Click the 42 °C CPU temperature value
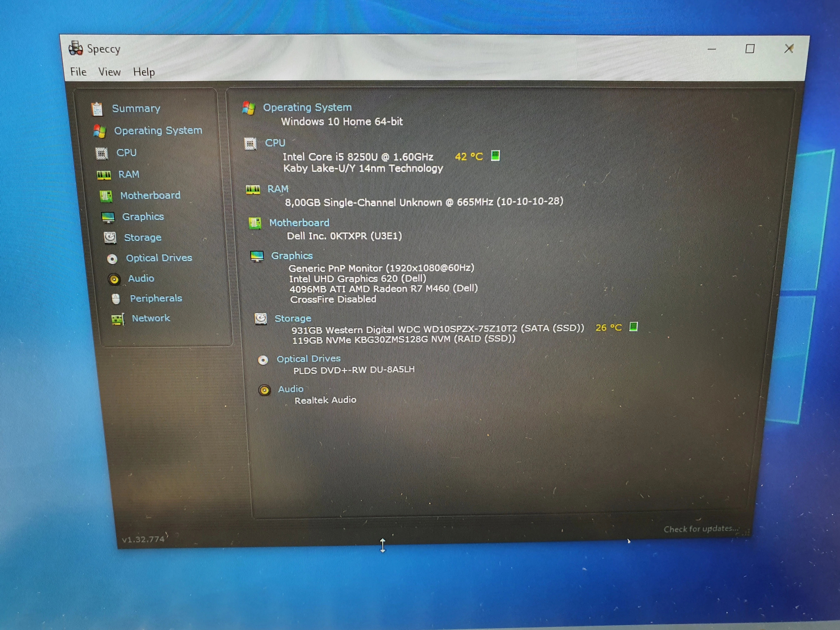Image resolution: width=840 pixels, height=630 pixels. [469, 156]
